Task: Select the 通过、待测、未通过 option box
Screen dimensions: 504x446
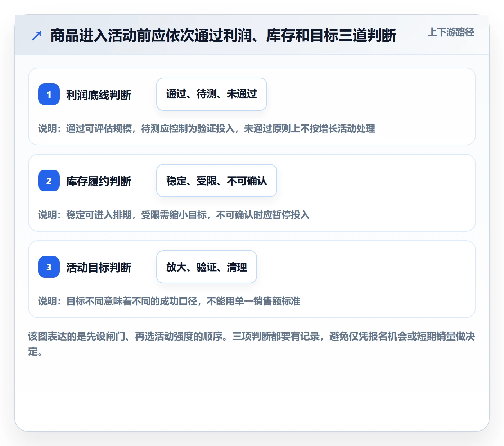Action: coord(212,94)
